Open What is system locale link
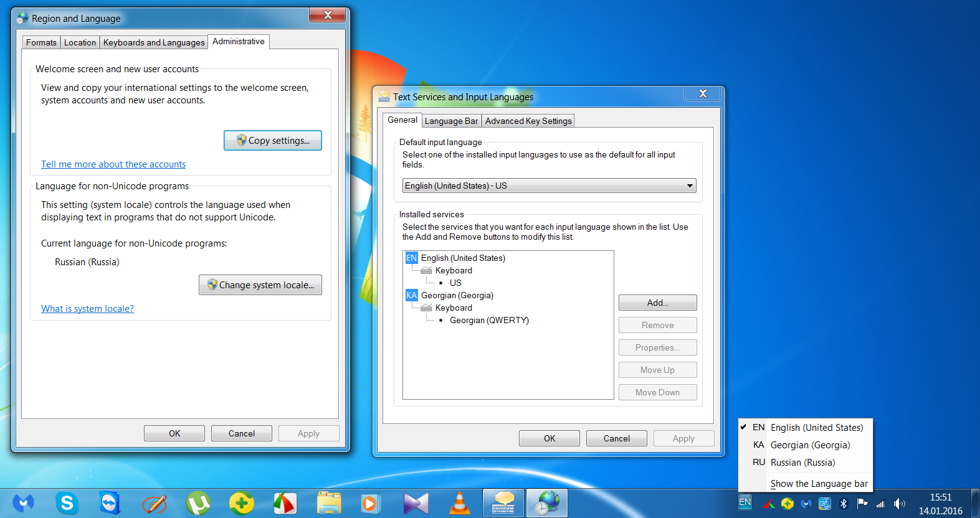The image size is (980, 518). (x=87, y=309)
